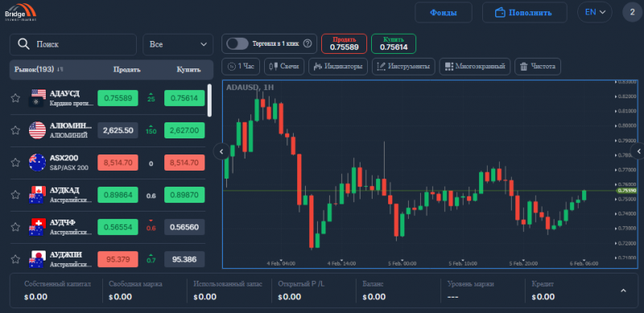
Task: Select АДАУСД buy price 0.75614 in list
Action: click(184, 98)
